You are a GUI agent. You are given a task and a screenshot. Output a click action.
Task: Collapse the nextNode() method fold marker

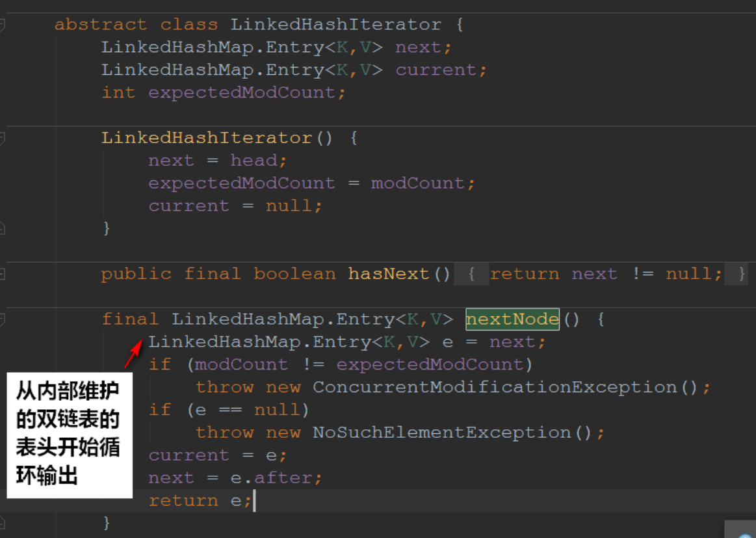coord(1,319)
